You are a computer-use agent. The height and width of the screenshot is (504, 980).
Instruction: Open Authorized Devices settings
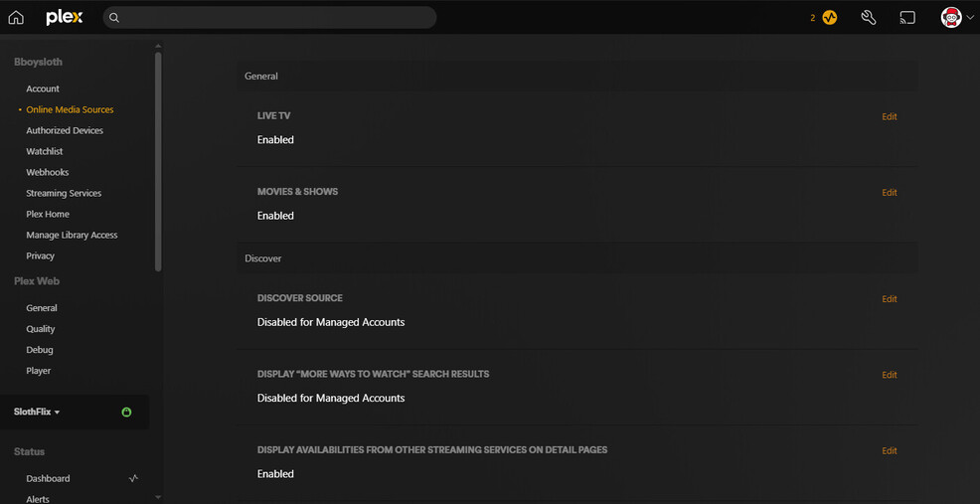coord(65,130)
